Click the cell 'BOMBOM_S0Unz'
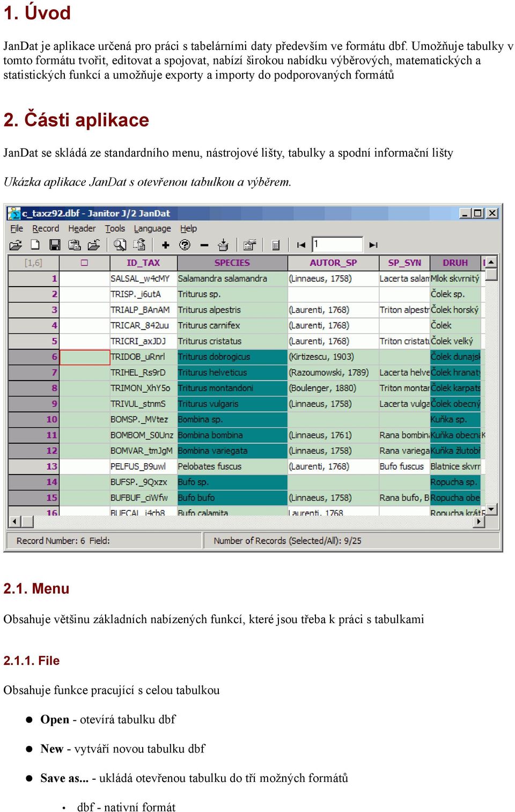 [143, 435]
